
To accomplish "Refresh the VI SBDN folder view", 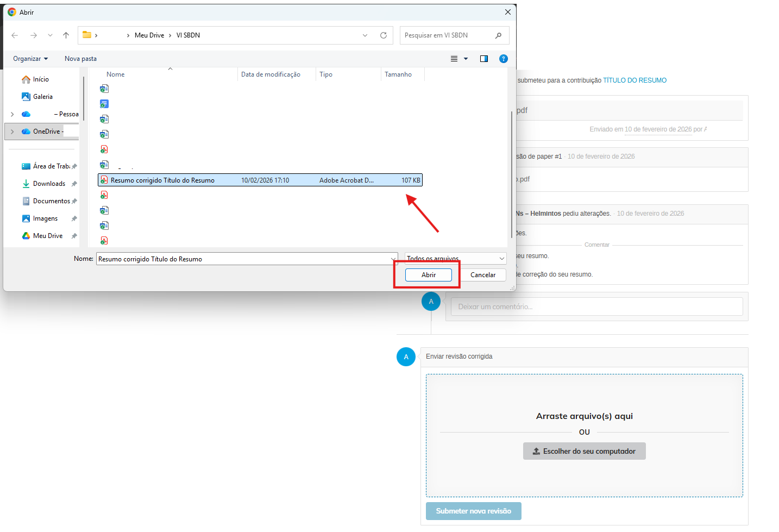I will 384,35.
